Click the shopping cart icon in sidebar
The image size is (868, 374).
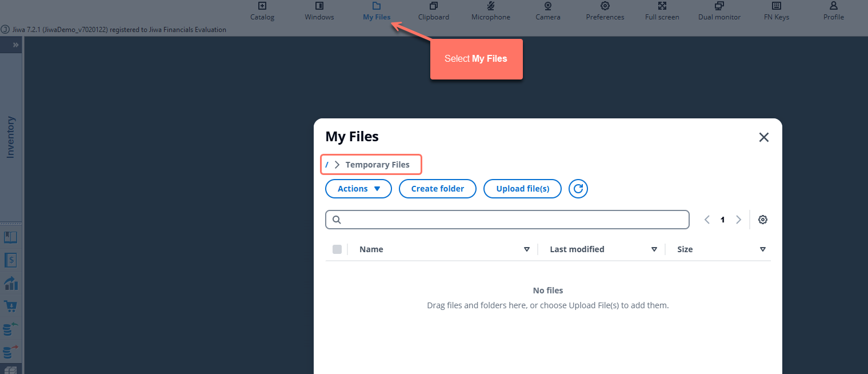[10, 306]
